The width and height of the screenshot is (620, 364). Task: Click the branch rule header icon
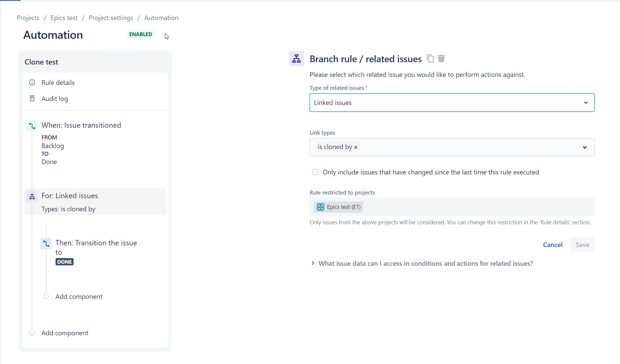coord(296,58)
